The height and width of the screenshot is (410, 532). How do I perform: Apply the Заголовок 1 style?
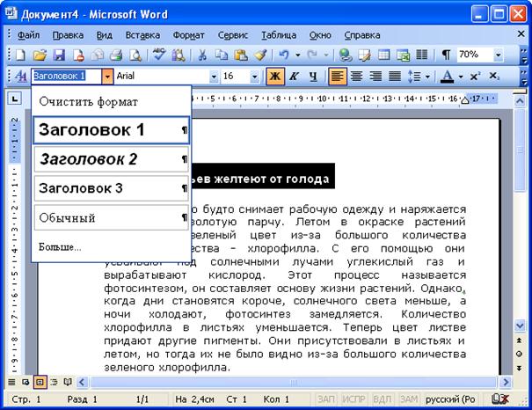pos(112,130)
